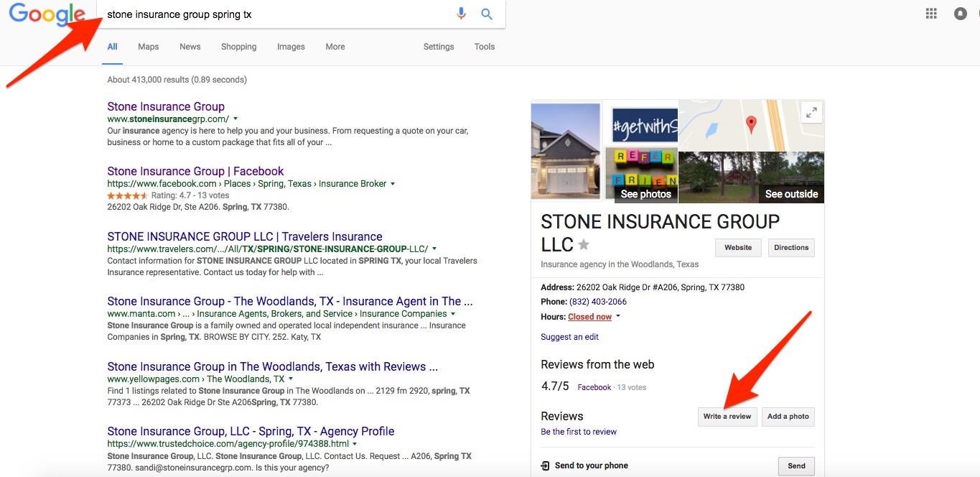This screenshot has width=980, height=477.
Task: Open the yellowpages Woodlands Texas result
Action: point(273,366)
